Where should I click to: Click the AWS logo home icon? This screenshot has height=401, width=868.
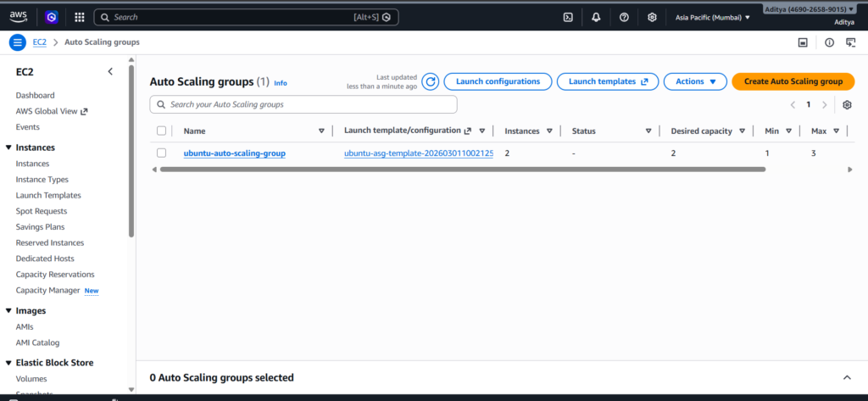pyautogui.click(x=19, y=16)
